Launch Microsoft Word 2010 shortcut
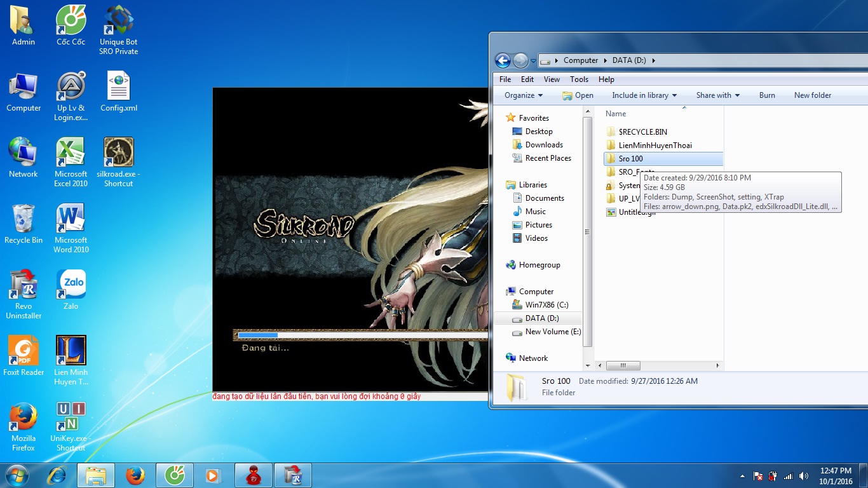 [x=71, y=229]
